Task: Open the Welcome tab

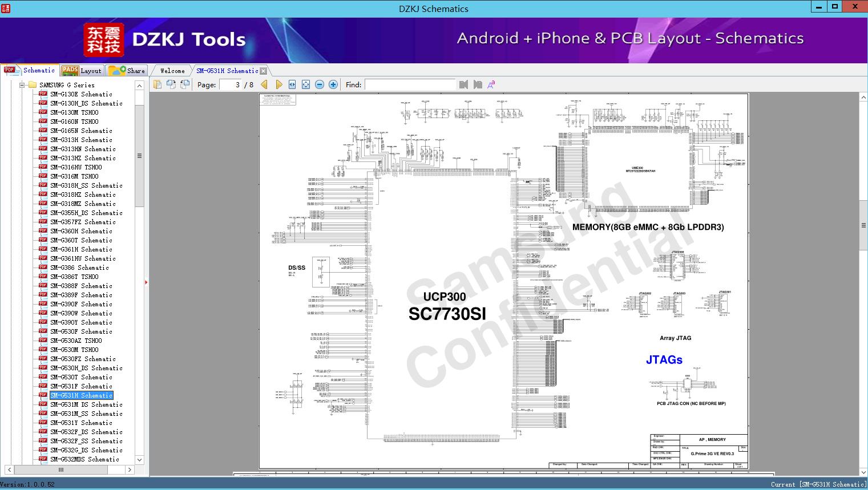Action: [172, 71]
